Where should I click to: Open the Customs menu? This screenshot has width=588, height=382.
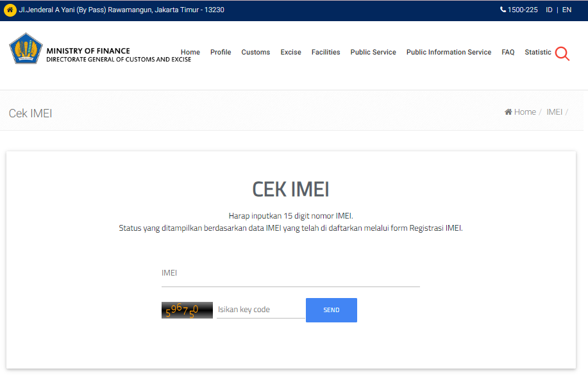(x=255, y=52)
